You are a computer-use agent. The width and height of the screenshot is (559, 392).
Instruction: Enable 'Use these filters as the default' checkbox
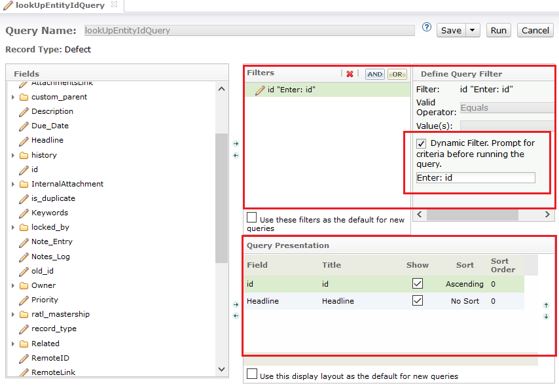252,218
